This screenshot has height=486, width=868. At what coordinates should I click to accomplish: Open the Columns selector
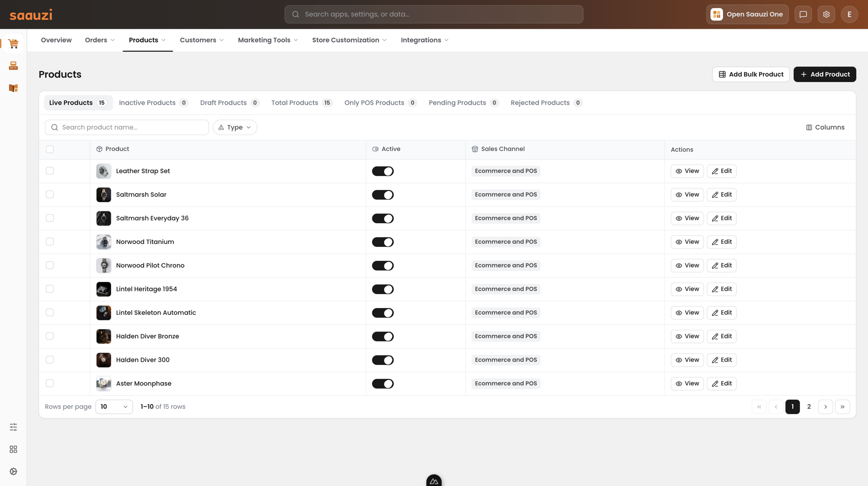pos(825,127)
